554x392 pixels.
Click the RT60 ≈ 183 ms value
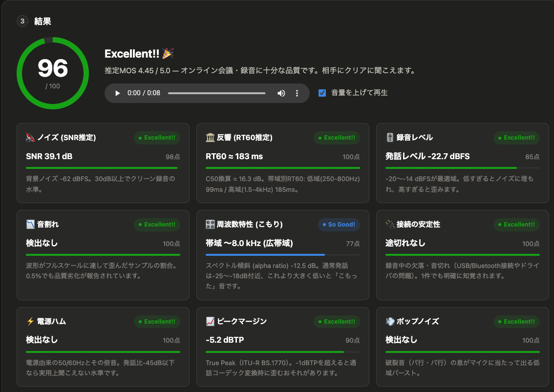(234, 156)
